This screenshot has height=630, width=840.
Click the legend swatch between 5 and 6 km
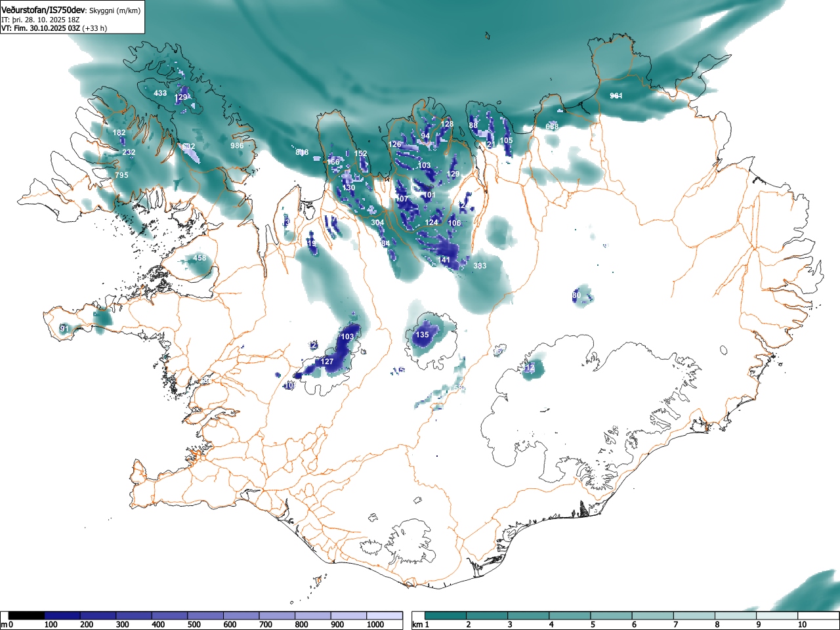click(612, 616)
